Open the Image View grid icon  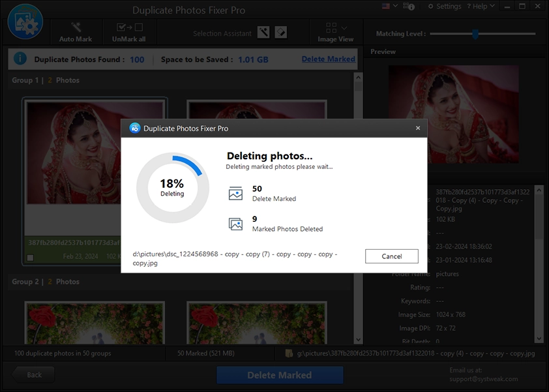pos(331,27)
